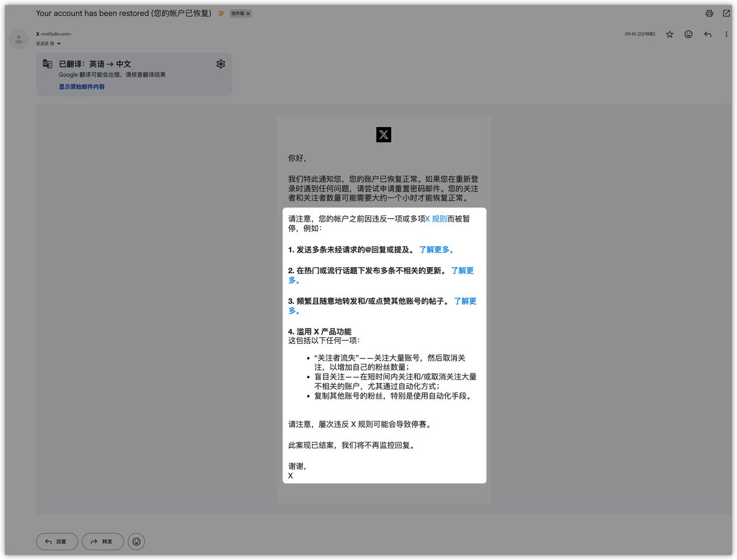The height and width of the screenshot is (560, 737).
Task: Open the emoji picker beside the 转发 button
Action: [x=136, y=541]
